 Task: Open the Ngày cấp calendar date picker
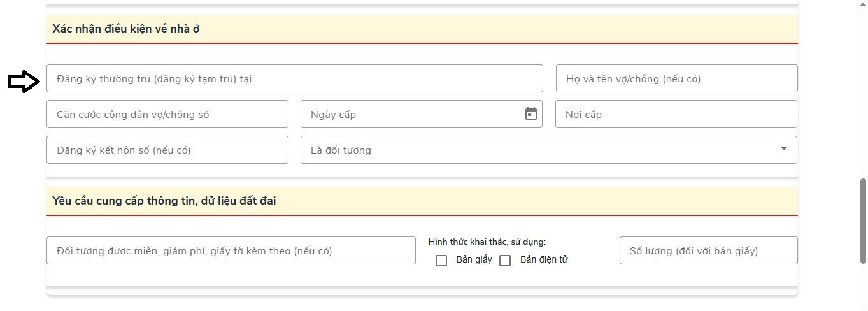click(530, 114)
